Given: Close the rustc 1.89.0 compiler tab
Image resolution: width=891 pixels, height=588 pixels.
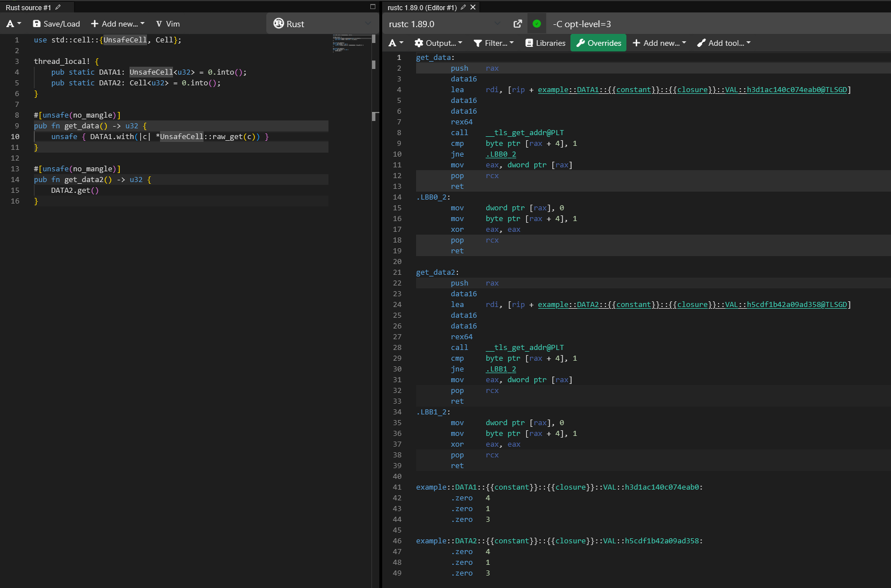Looking at the screenshot, I should 473,7.
